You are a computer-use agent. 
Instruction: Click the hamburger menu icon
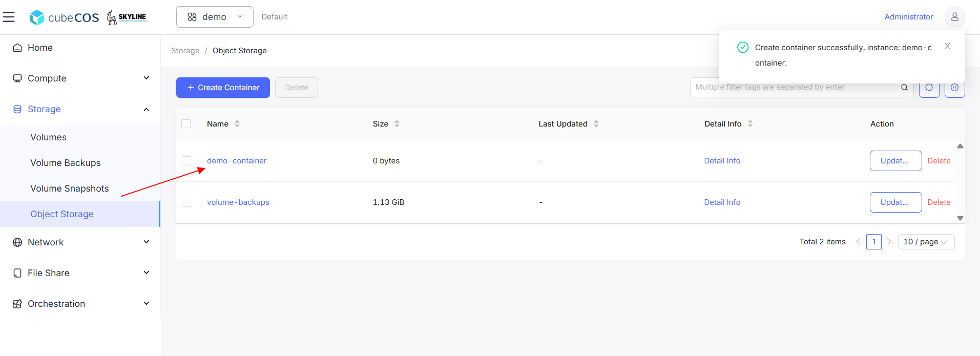coord(9,17)
